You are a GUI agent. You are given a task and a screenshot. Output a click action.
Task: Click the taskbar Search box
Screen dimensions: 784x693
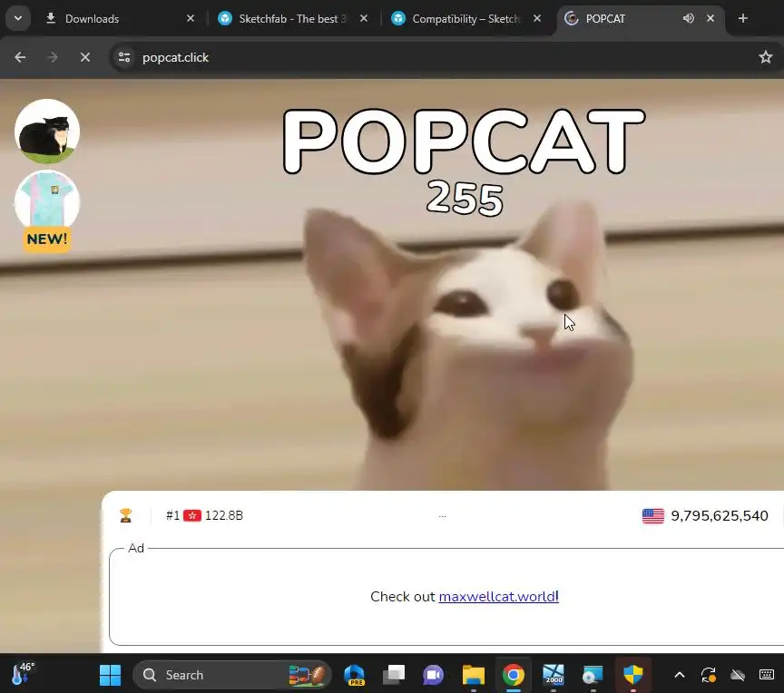(232, 675)
